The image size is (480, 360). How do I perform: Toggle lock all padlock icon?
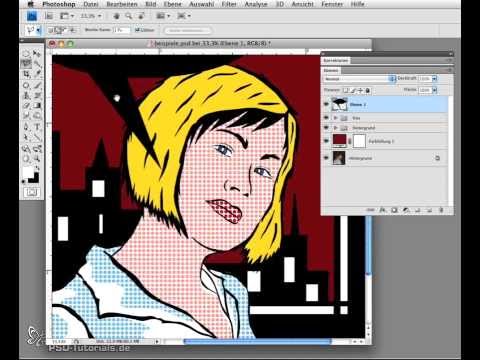[x=368, y=90]
